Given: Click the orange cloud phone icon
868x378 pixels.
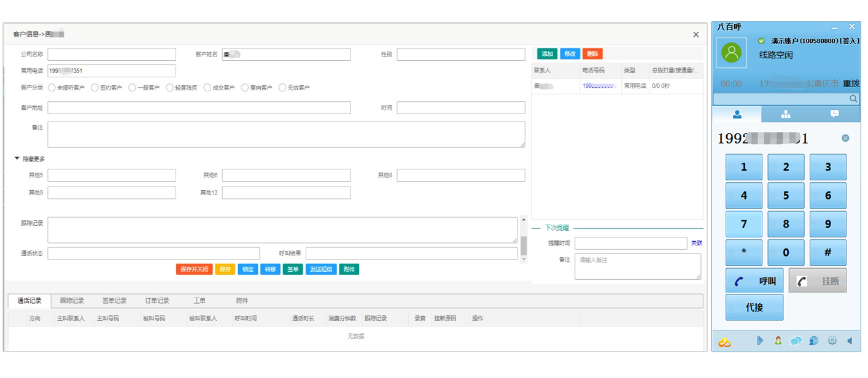Looking at the screenshot, I should click(725, 342).
